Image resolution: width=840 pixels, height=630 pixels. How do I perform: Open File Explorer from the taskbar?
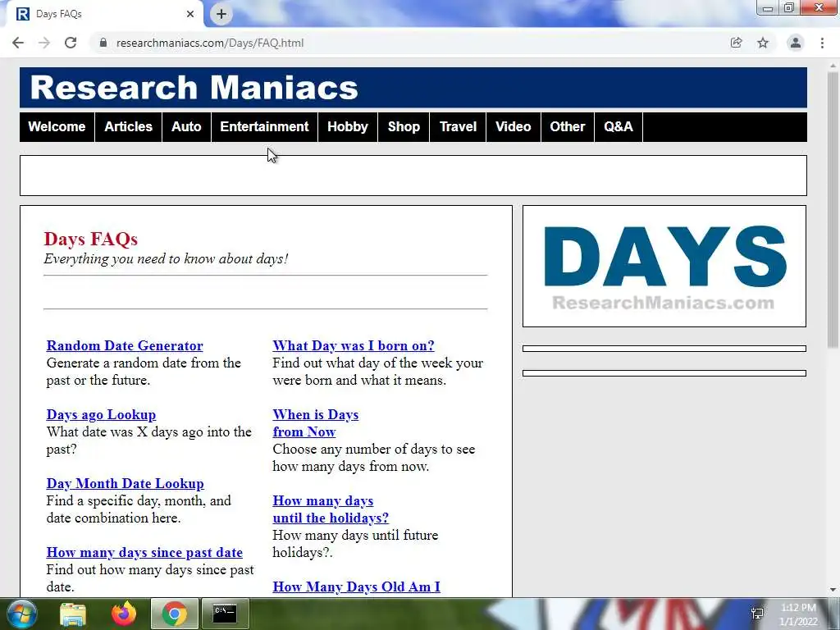click(73, 614)
